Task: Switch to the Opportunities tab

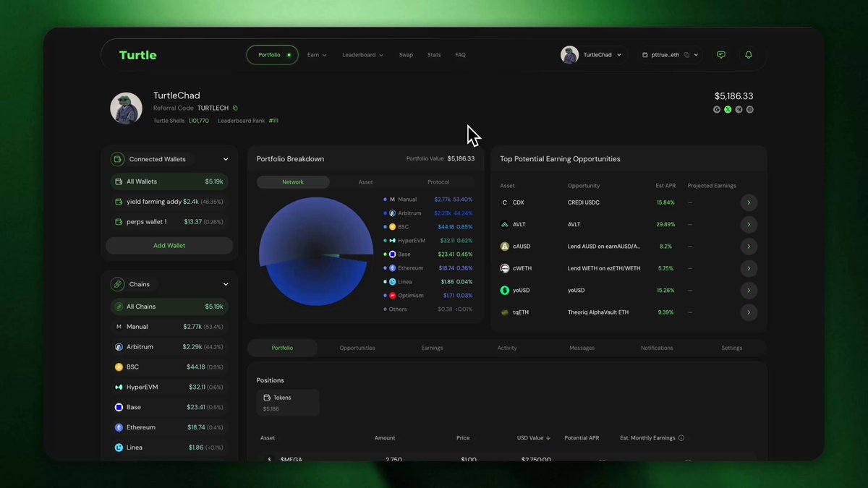Action: tap(357, 348)
